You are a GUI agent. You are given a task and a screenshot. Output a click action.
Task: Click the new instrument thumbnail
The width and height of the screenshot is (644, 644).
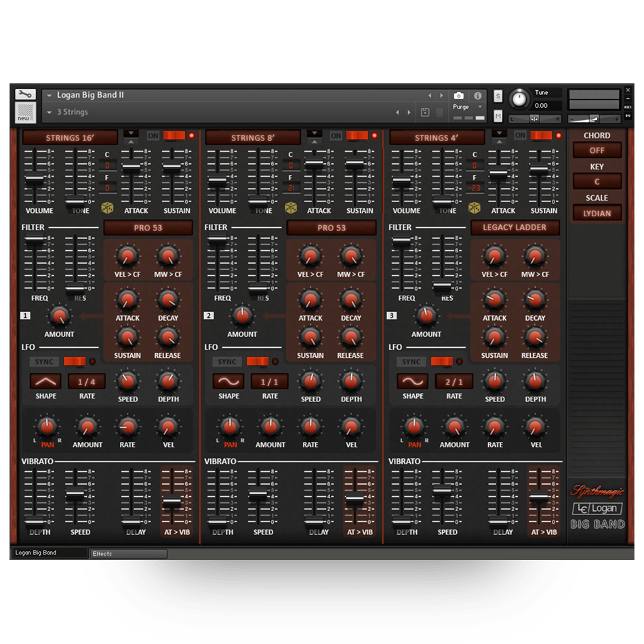coord(25,112)
